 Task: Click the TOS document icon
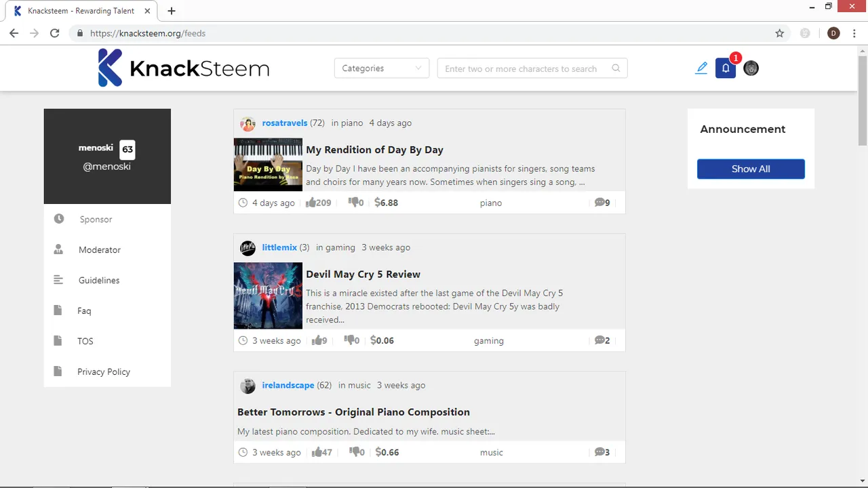click(x=58, y=341)
